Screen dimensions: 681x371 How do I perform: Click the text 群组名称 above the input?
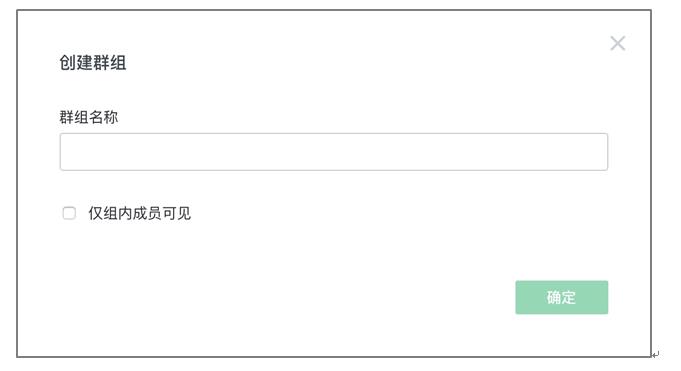point(89,117)
